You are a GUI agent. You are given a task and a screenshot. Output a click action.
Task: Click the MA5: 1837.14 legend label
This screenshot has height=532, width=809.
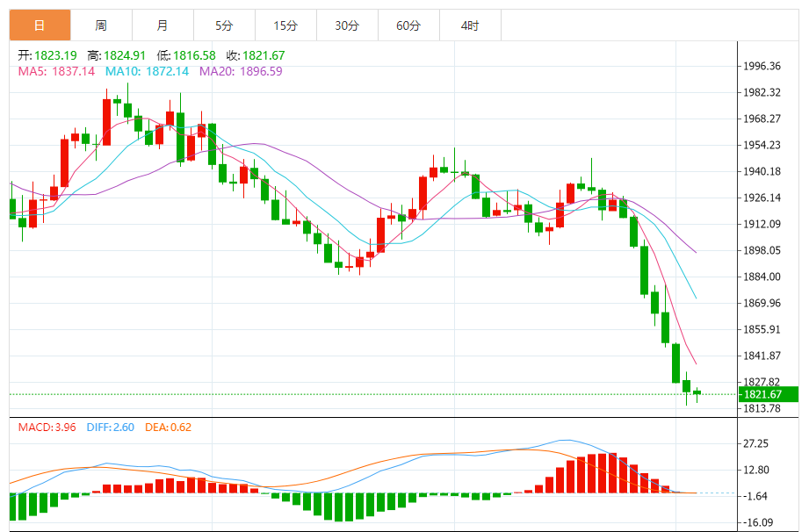(57, 71)
